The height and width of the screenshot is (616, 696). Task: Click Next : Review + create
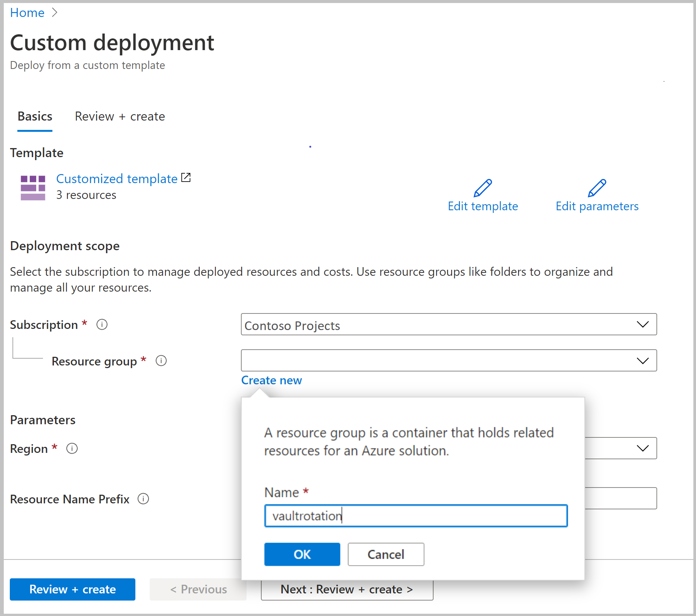pos(346,589)
